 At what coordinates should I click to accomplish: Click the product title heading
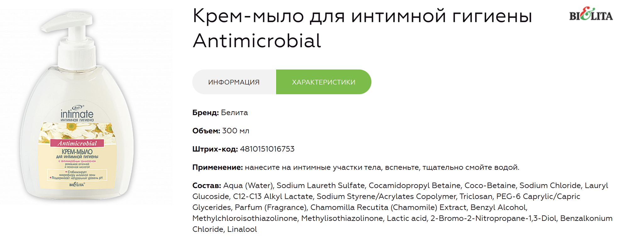pyautogui.click(x=362, y=28)
